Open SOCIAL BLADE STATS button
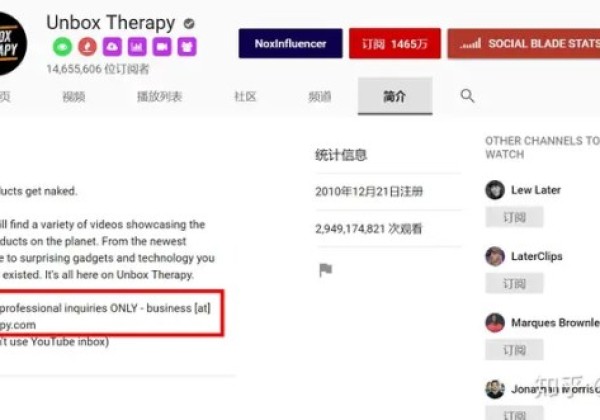600x420 pixels. [x=524, y=44]
